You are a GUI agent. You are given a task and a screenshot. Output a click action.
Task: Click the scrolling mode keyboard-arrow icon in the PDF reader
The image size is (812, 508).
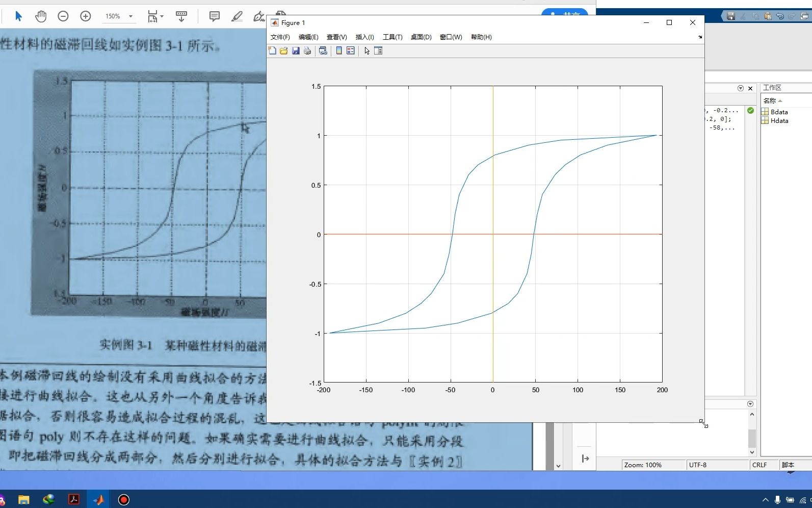[x=181, y=16]
